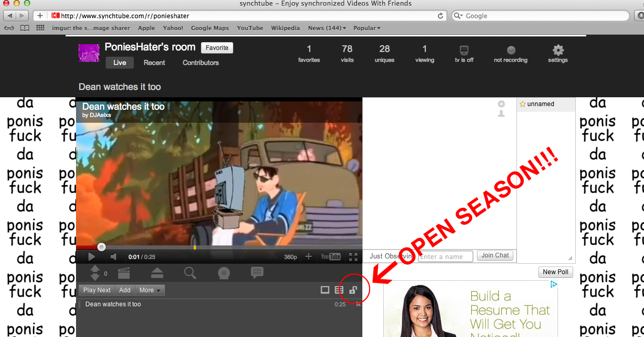
Task: Click the chat settings gear icon
Action: coord(501,104)
